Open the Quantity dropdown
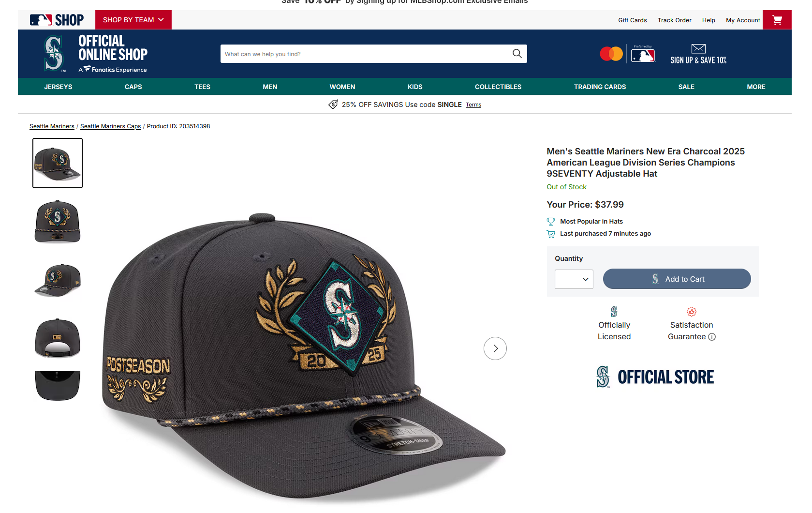Viewport: 812px width, 513px height. pos(574,279)
